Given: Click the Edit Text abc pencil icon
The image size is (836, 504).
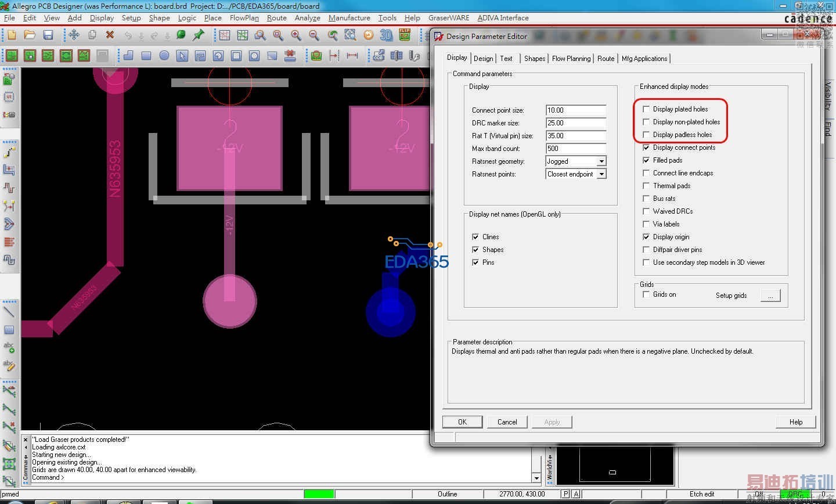Looking at the screenshot, I should (x=9, y=366).
